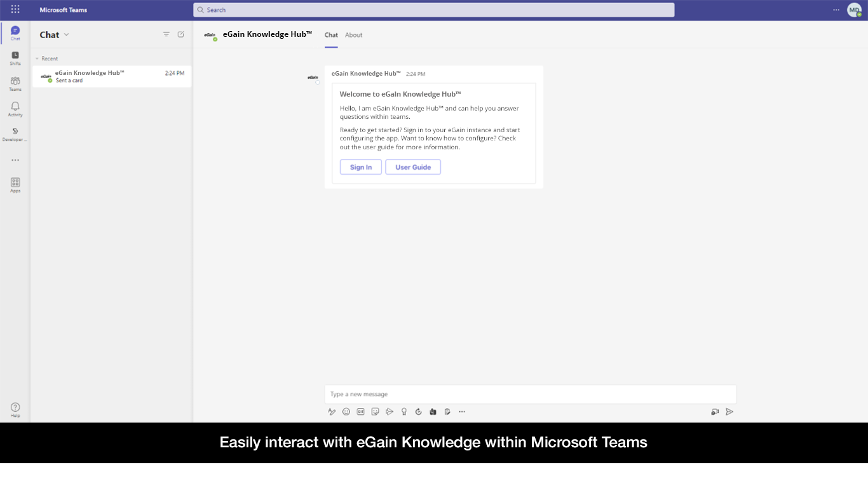Open the sticker picker
The width and height of the screenshot is (868, 488).
click(375, 412)
